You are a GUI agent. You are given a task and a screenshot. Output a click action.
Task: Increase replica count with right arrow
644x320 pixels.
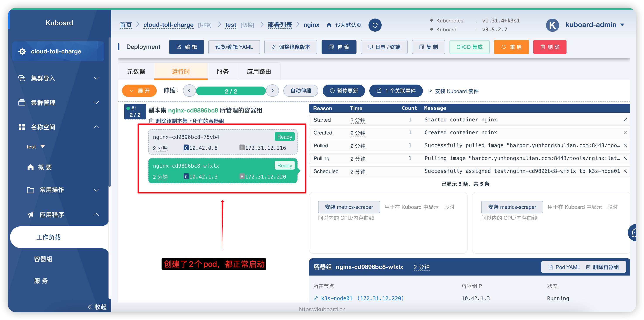pyautogui.click(x=272, y=91)
